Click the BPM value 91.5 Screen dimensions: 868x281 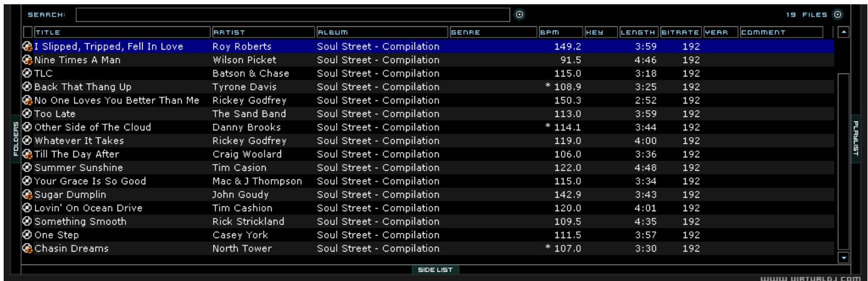pos(571,60)
